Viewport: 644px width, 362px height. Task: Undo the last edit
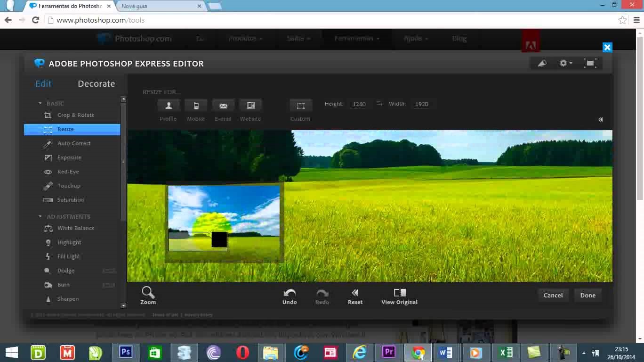click(x=290, y=296)
